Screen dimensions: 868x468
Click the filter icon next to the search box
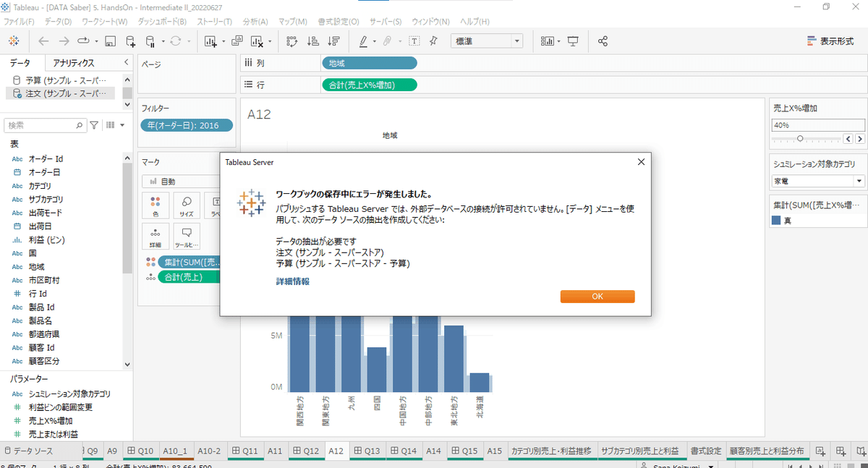[93, 124]
